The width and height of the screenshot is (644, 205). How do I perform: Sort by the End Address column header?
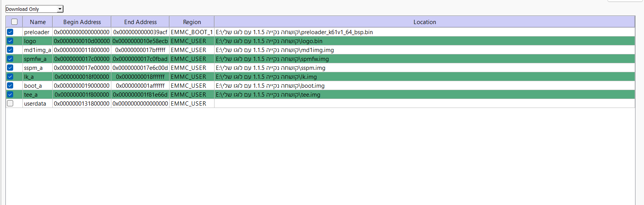tap(140, 22)
